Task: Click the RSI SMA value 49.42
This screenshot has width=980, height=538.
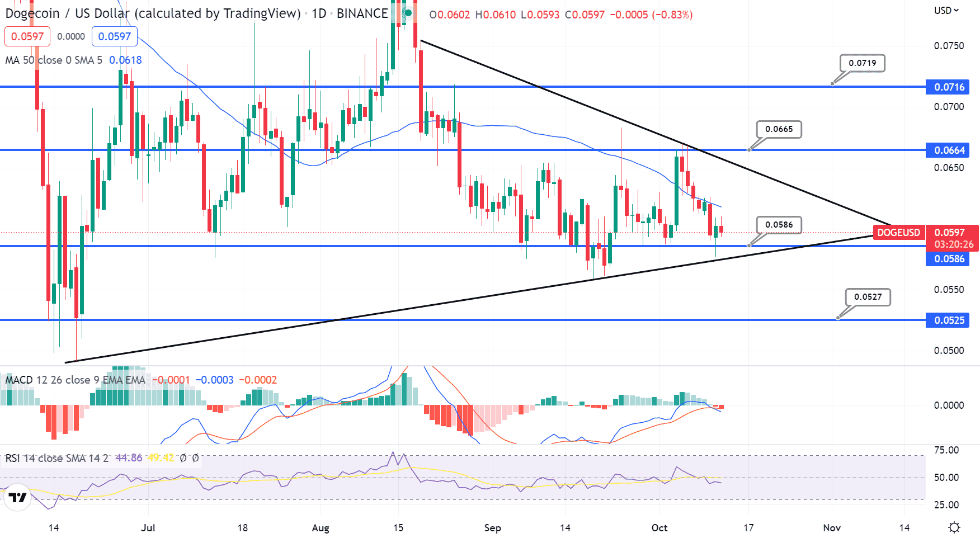Action: click(x=161, y=458)
